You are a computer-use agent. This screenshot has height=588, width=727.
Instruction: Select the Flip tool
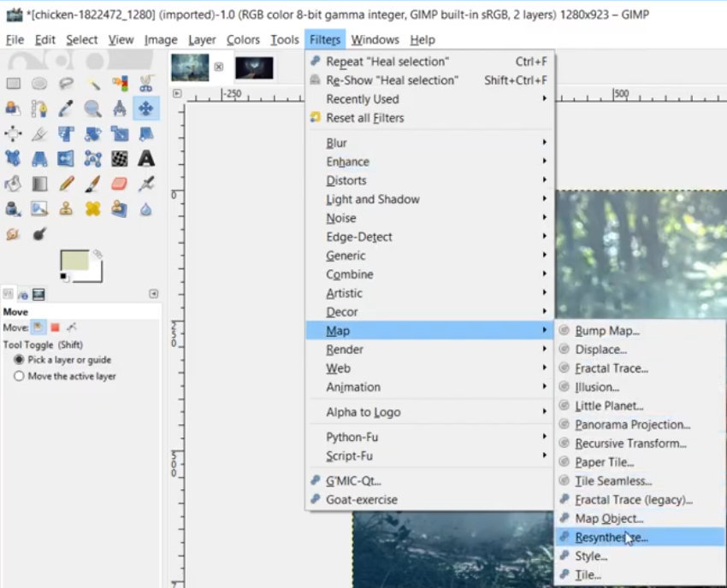pyautogui.click(x=66, y=159)
